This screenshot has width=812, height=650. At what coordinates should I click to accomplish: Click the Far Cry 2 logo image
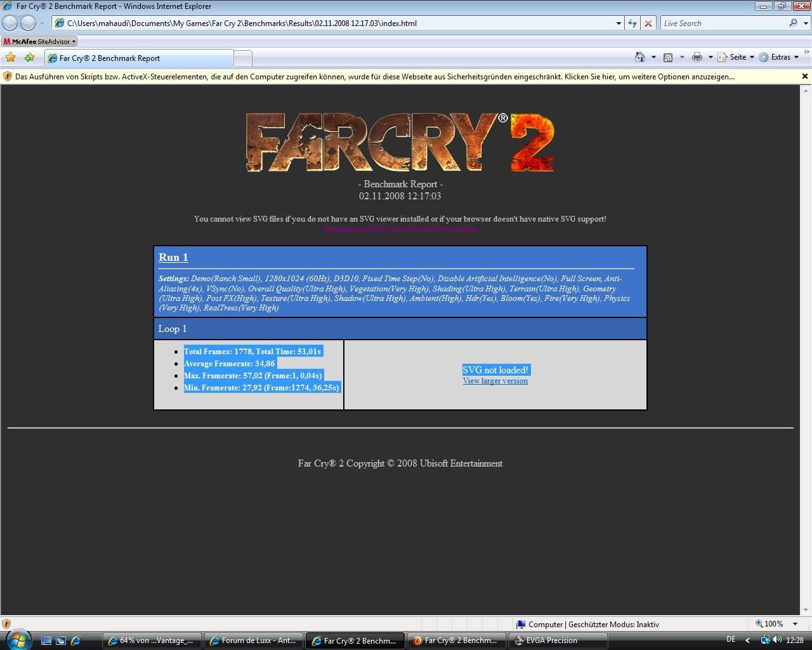point(400,142)
